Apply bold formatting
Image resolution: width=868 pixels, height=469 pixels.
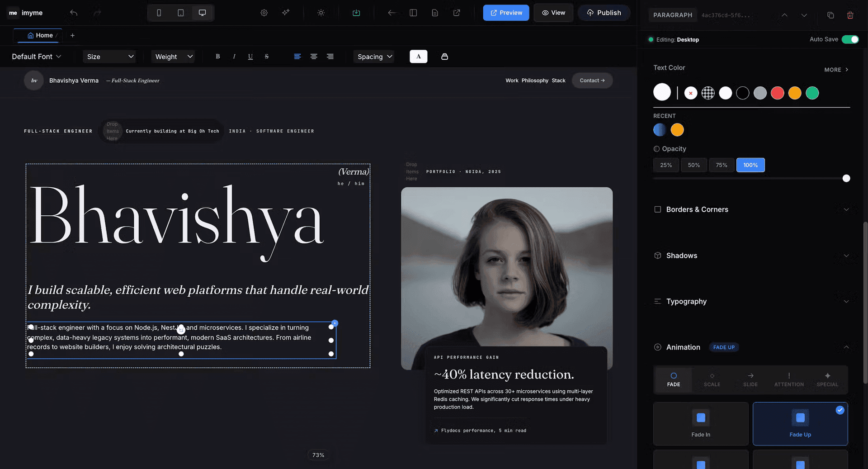tap(218, 57)
